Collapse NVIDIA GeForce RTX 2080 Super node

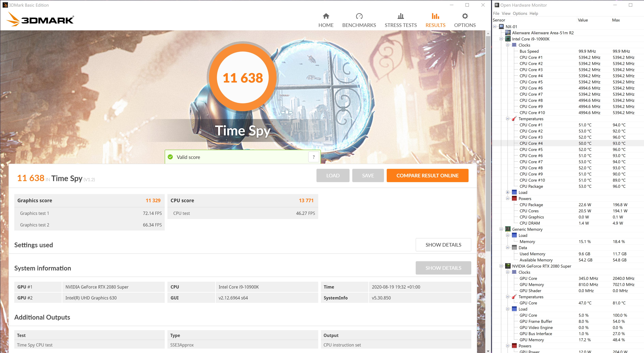click(501, 266)
